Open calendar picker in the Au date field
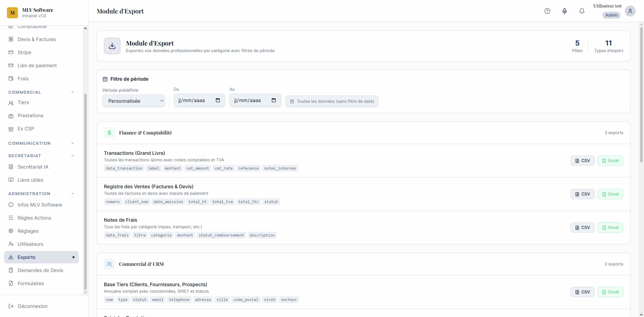This screenshot has width=644, height=317. [x=274, y=100]
